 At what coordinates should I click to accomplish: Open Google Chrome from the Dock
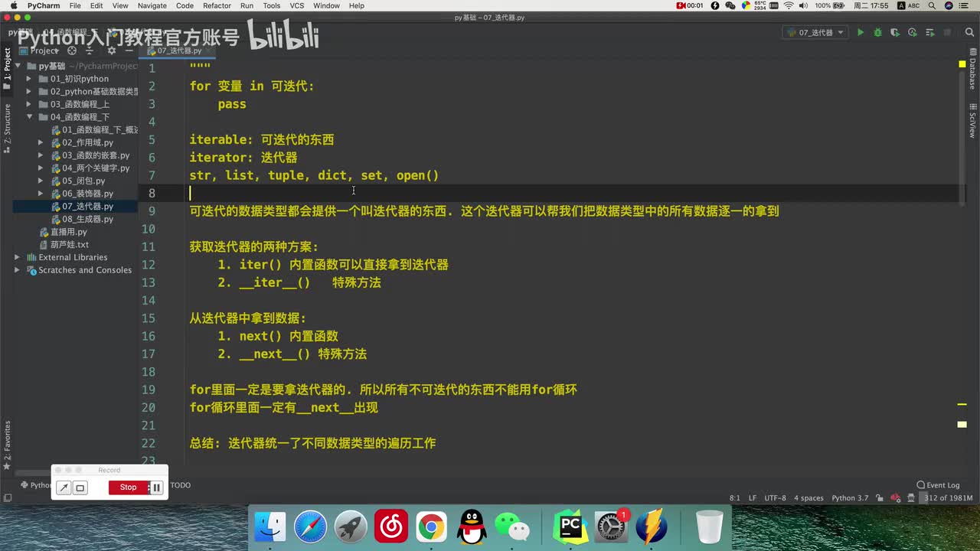(x=431, y=527)
